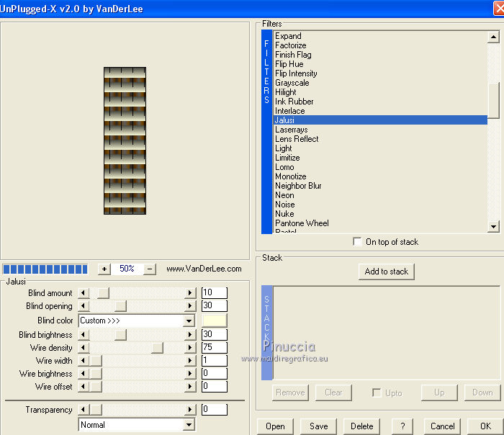Screen dimensions: 504x435
Task: Click the Blind opening slider thumb
Action: (x=120, y=306)
